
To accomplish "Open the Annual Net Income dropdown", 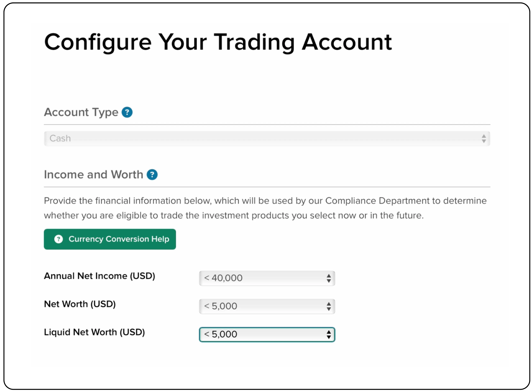I will 261,278.
